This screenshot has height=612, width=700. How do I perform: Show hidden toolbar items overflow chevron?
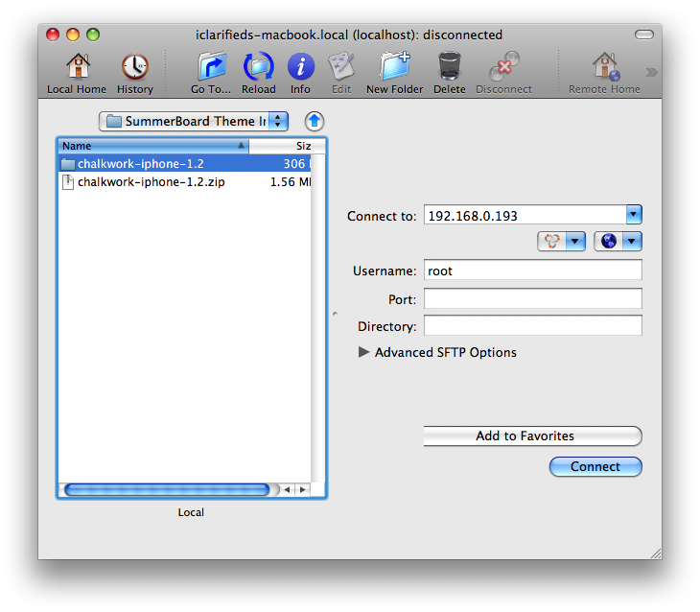(651, 72)
